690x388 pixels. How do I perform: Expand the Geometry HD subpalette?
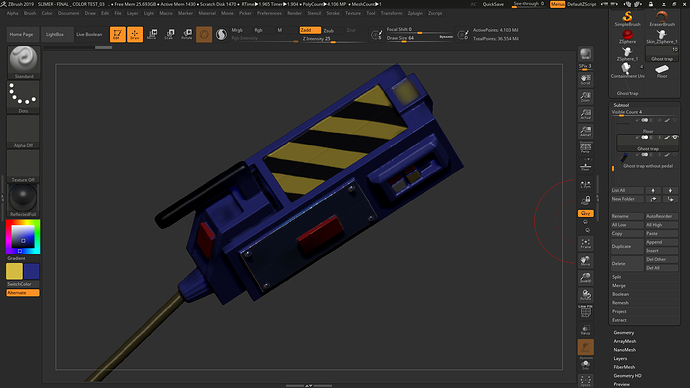627,376
